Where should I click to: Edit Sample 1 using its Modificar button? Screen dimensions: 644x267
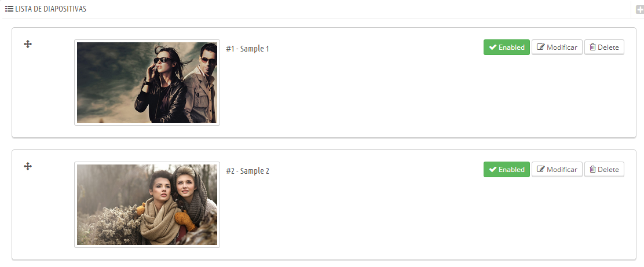[557, 47]
